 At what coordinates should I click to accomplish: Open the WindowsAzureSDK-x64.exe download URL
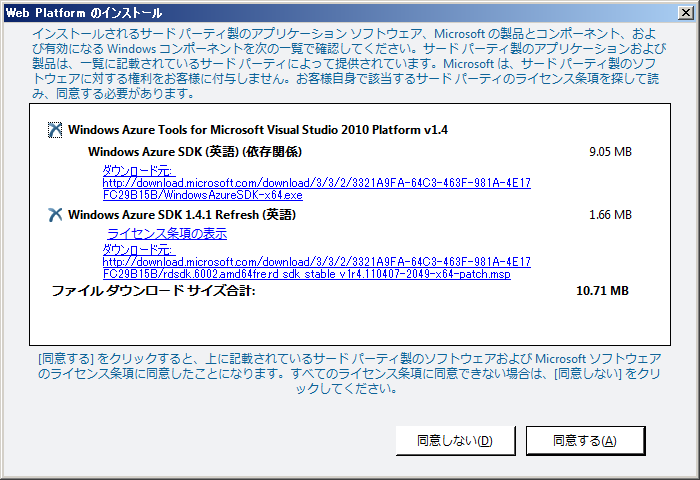tap(316, 189)
